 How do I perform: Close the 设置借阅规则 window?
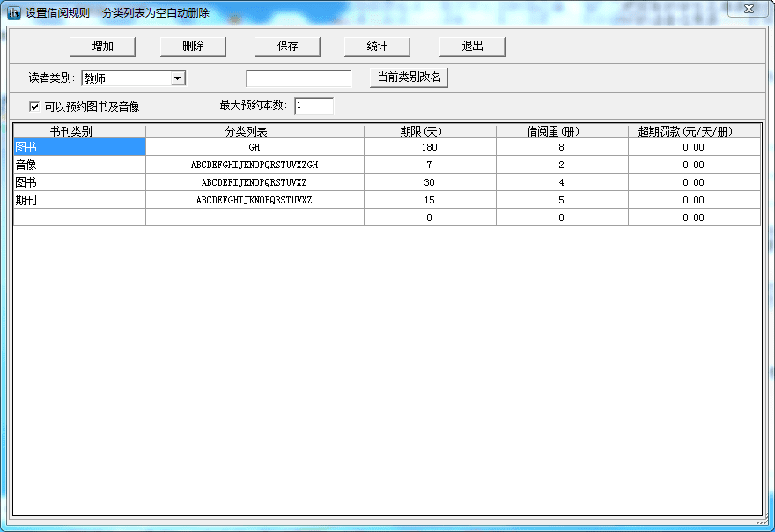[x=747, y=9]
